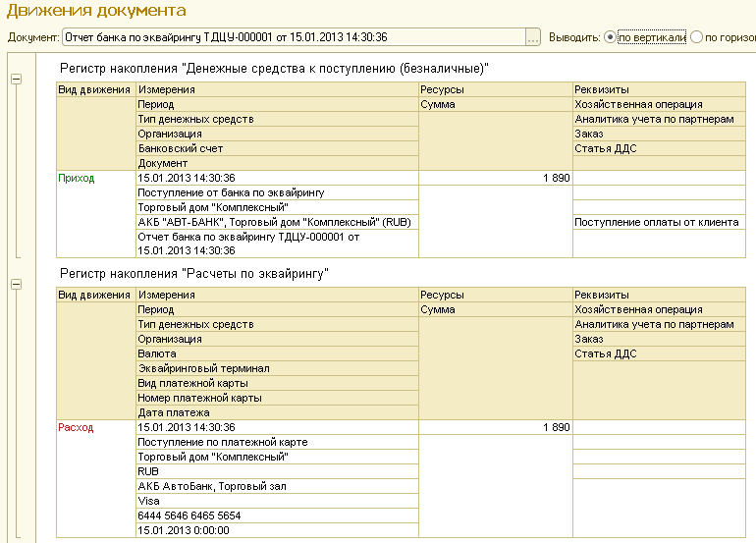Viewport: 756px width, 543px height.
Task: Click the 'Расход' movement type cell
Action: tap(77, 428)
